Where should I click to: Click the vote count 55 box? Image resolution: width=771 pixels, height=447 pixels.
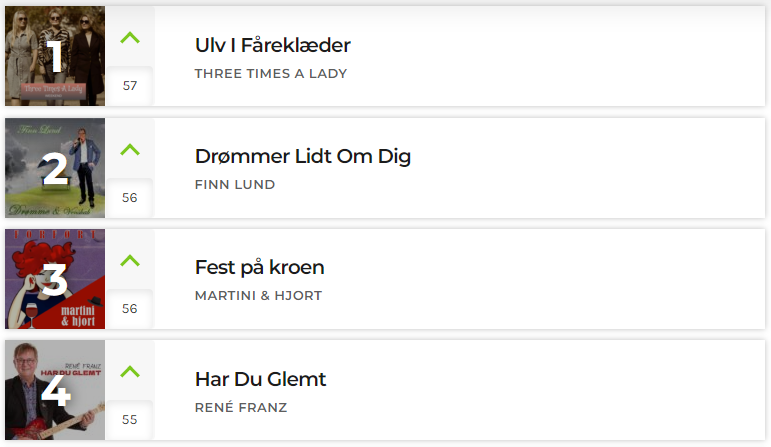(x=130, y=419)
